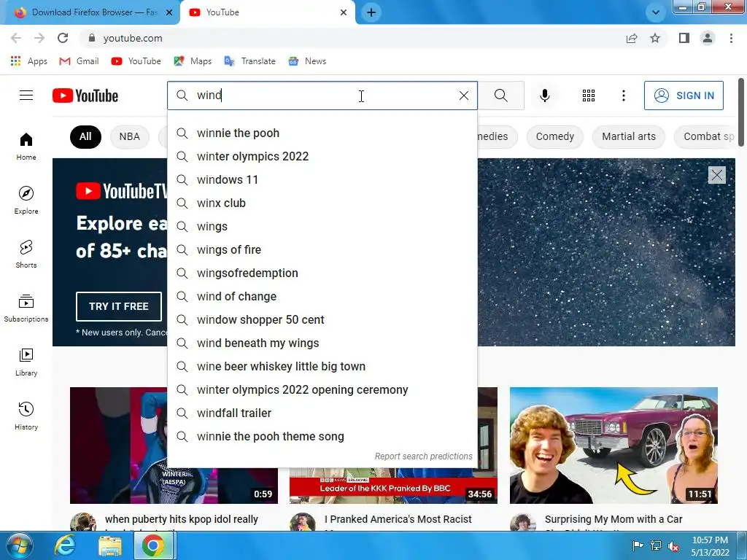Screen dimensions: 747x560
Task: Open Shorts in the sidebar
Action: 26,254
